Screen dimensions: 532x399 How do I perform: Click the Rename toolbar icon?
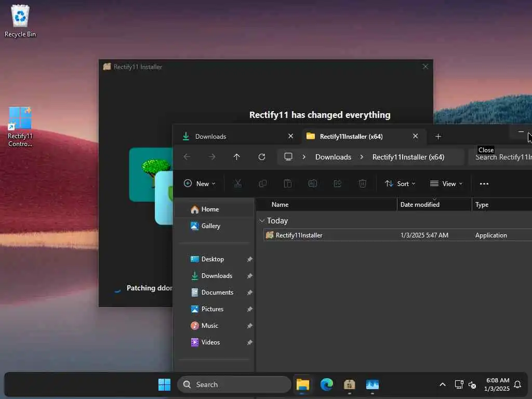click(x=312, y=183)
